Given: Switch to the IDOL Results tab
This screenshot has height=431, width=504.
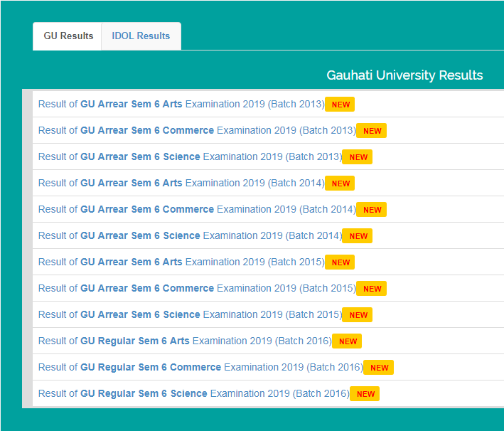Looking at the screenshot, I should click(141, 36).
